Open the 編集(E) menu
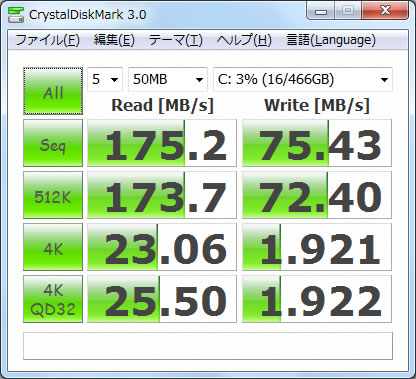The image size is (416, 379). point(114,40)
